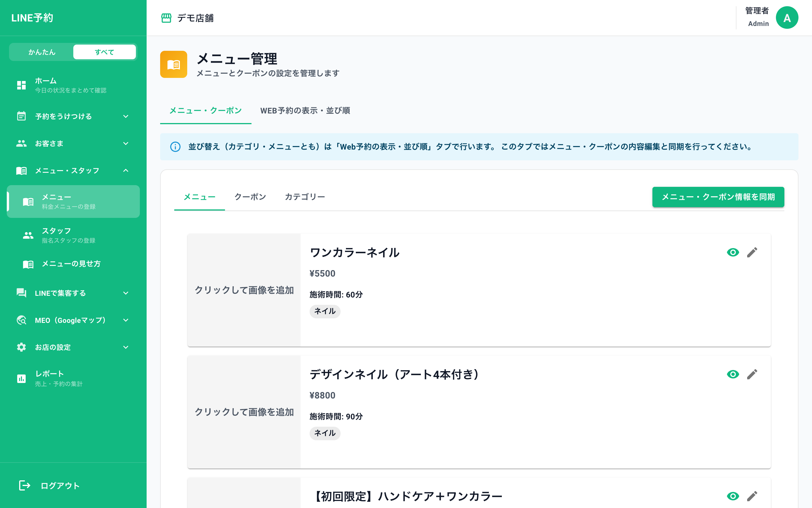The width and height of the screenshot is (812, 508).
Task: Click the logout arrow icon
Action: tap(25, 485)
